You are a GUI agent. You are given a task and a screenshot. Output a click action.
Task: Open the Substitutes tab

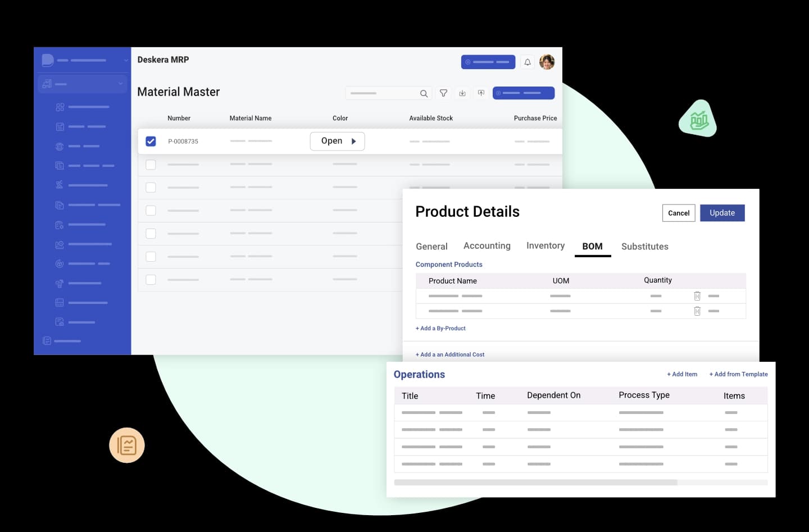click(644, 247)
